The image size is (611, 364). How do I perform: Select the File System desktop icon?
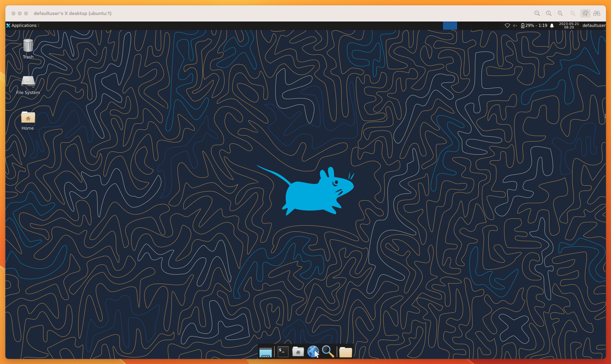click(28, 85)
